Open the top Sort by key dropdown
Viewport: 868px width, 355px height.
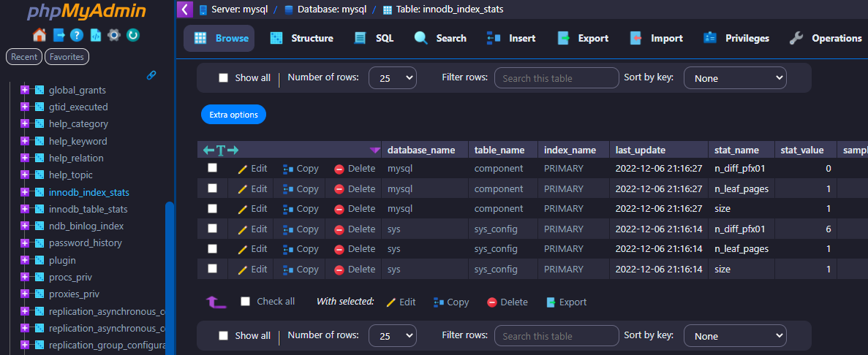click(735, 78)
